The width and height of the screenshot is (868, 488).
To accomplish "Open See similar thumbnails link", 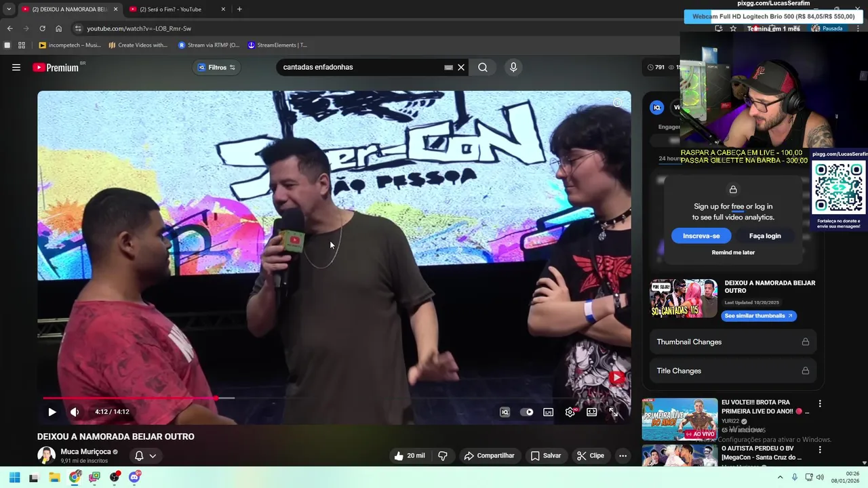I will click(x=758, y=316).
